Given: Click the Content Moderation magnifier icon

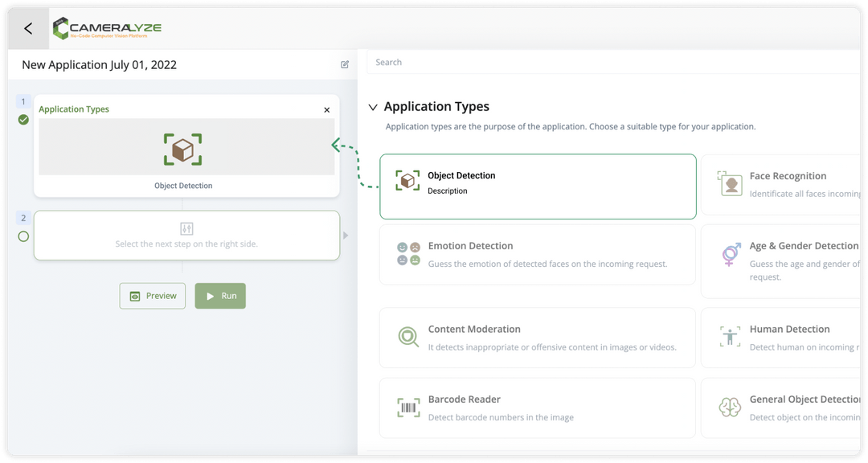Looking at the screenshot, I should [x=408, y=337].
